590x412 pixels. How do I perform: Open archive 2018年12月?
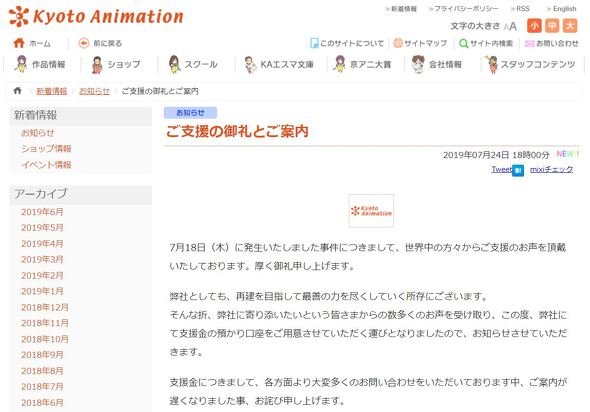(x=45, y=307)
